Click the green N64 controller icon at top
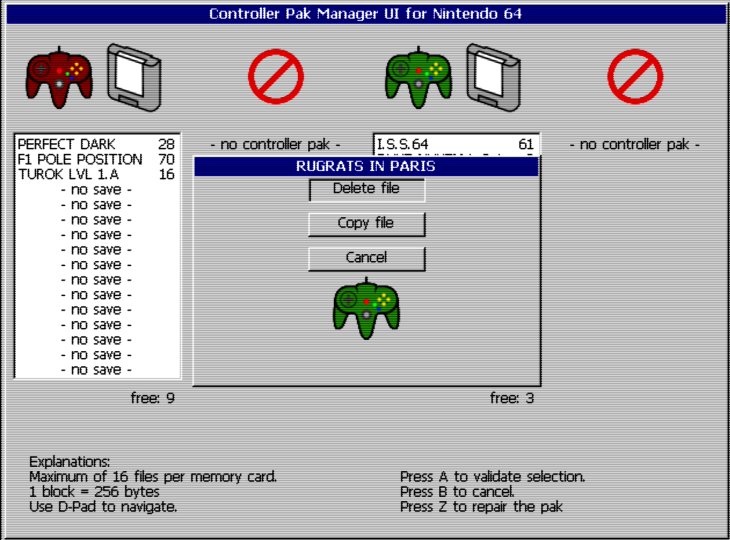 419,78
